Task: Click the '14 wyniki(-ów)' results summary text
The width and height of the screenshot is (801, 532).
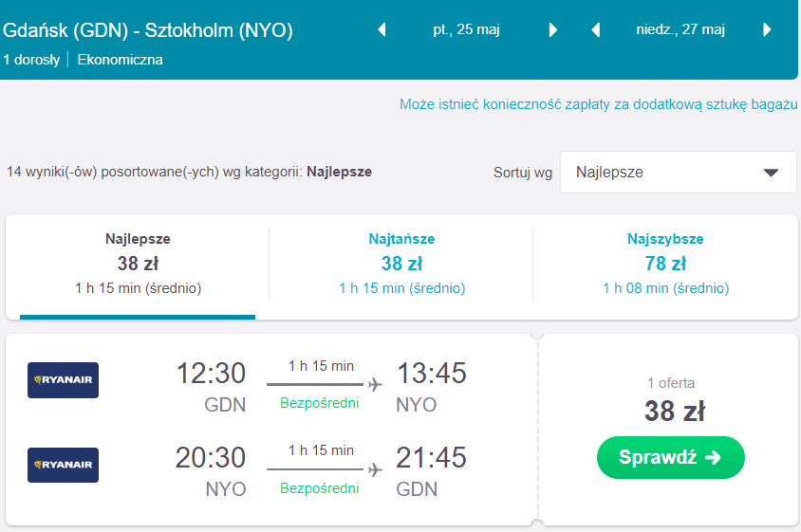Action: coord(189,172)
